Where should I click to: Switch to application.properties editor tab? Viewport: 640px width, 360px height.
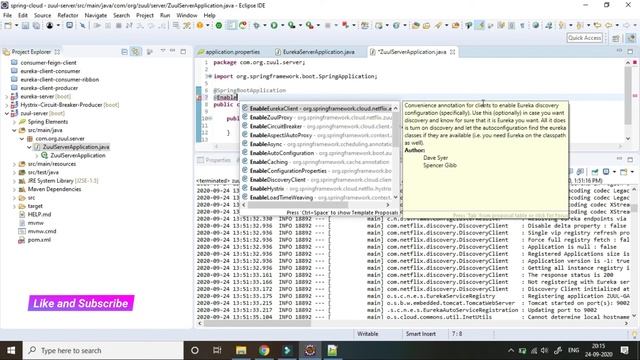232,52
